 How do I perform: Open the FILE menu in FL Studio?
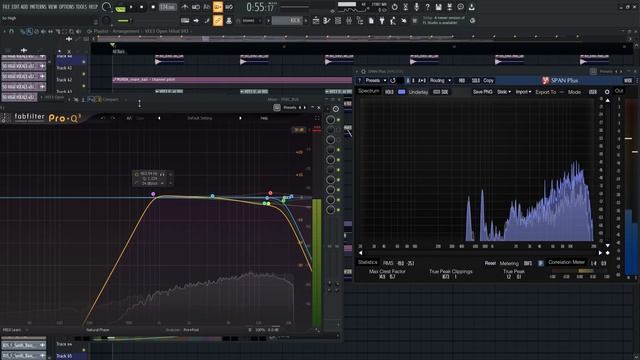pyautogui.click(x=6, y=7)
